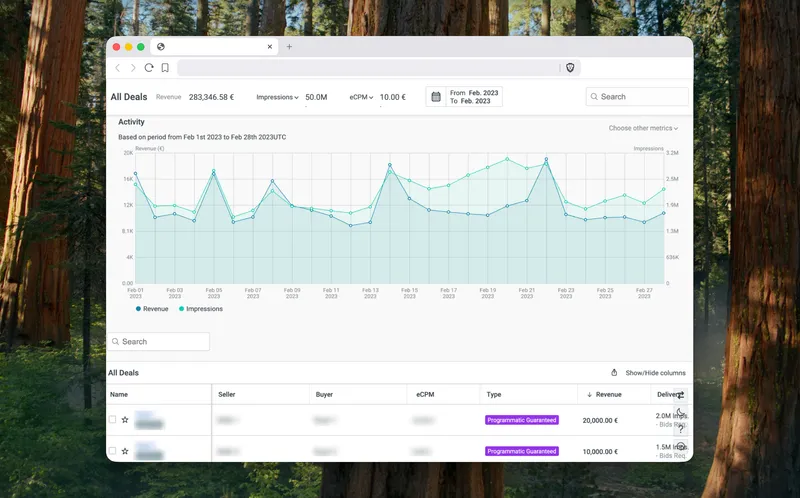Click the blurred name of the first deal
The image size is (800, 498).
(x=148, y=420)
